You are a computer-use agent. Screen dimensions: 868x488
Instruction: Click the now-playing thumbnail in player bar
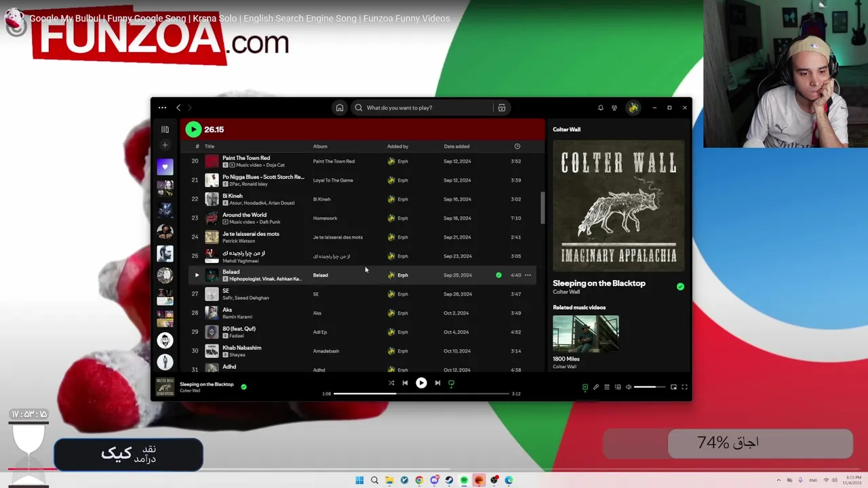[165, 387]
